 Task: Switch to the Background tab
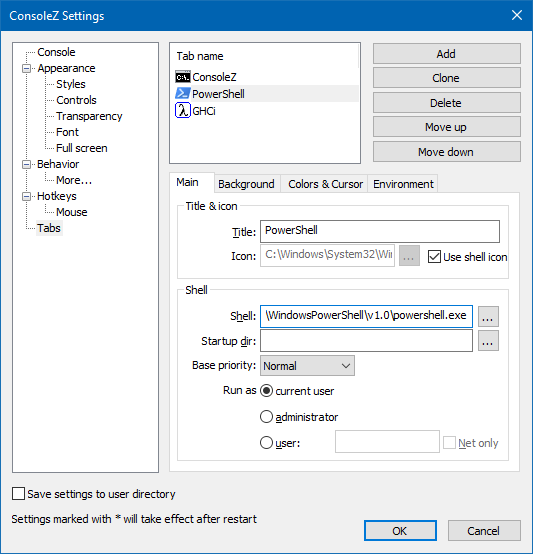pos(247,184)
